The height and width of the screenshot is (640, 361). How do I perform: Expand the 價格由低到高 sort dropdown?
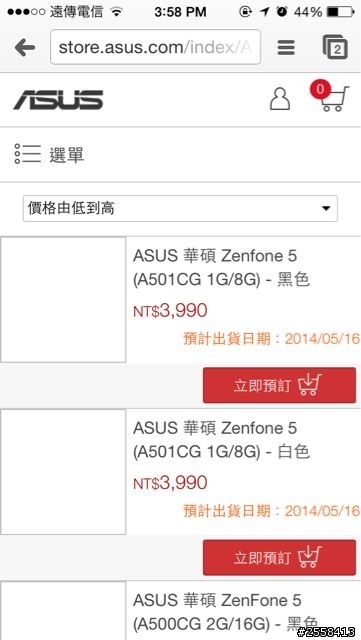(180, 209)
